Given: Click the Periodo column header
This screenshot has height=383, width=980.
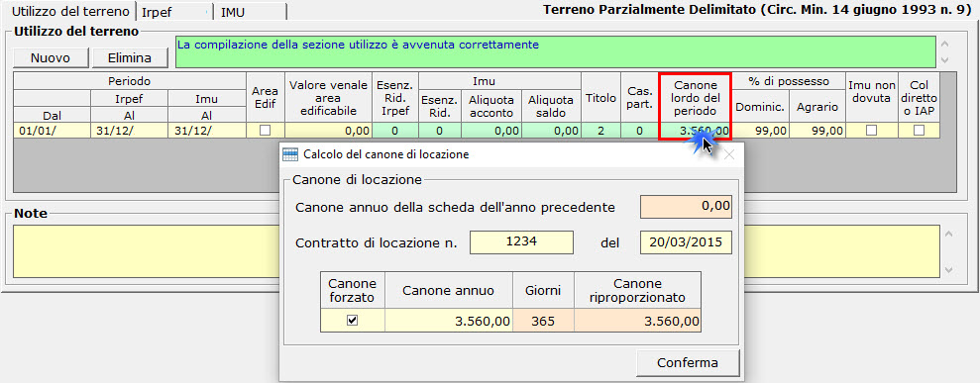Looking at the screenshot, I should point(130,81).
